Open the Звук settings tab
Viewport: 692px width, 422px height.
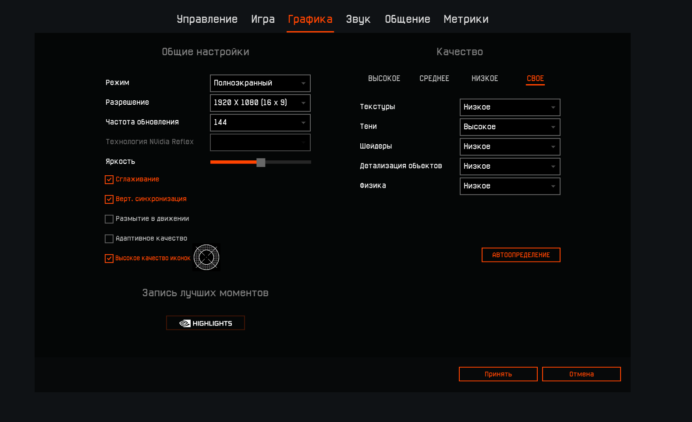(x=358, y=19)
